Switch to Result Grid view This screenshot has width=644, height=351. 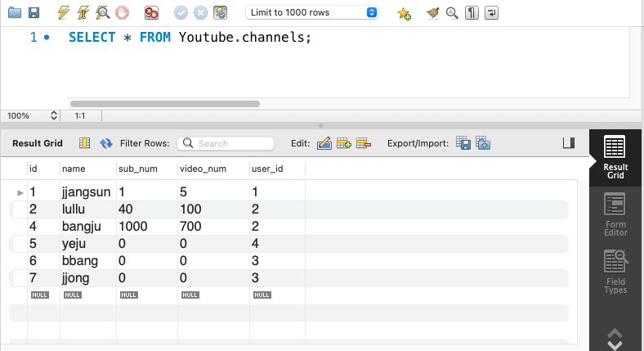pyautogui.click(x=615, y=158)
